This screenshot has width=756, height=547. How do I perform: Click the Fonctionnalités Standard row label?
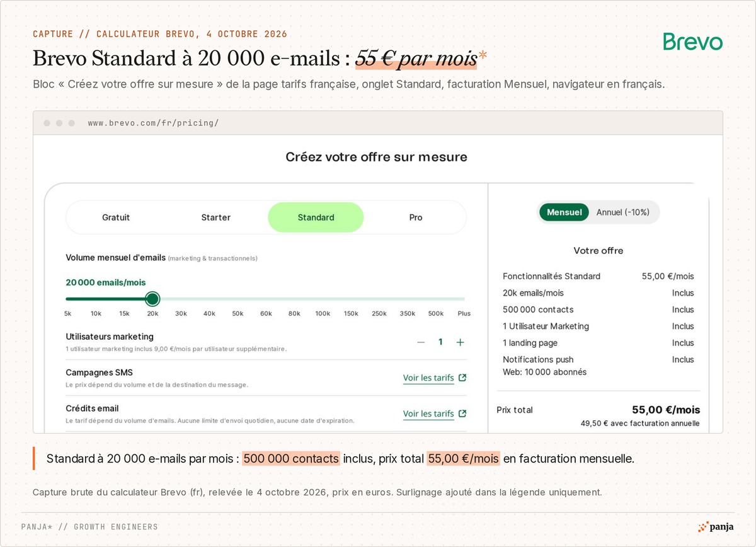(x=551, y=276)
